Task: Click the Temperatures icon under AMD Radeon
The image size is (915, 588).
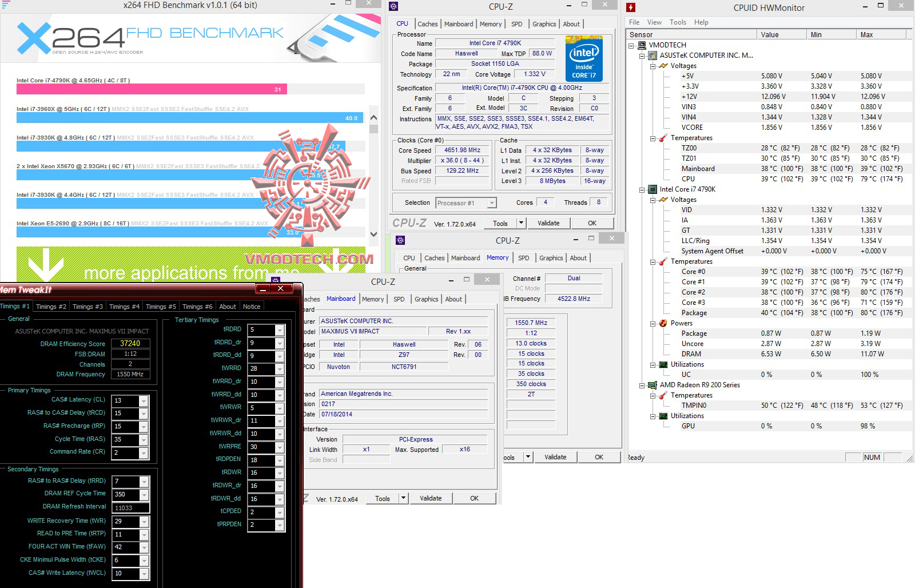Action: click(663, 395)
